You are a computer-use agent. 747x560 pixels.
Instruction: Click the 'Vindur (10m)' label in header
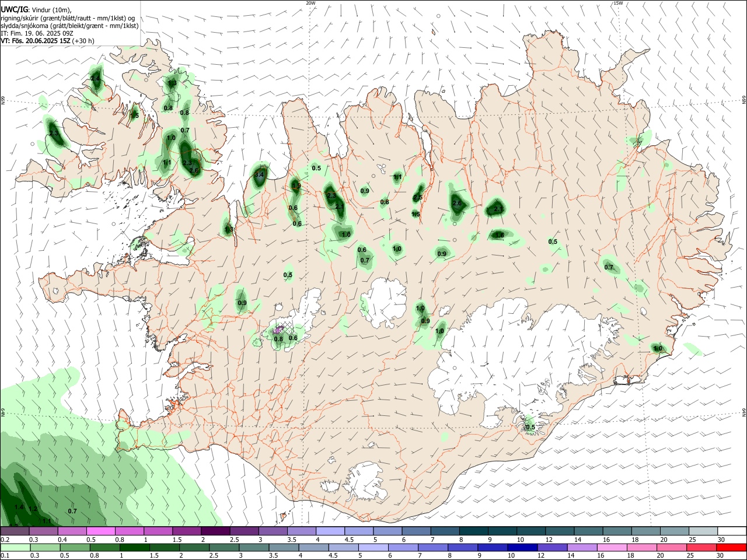[51, 10]
